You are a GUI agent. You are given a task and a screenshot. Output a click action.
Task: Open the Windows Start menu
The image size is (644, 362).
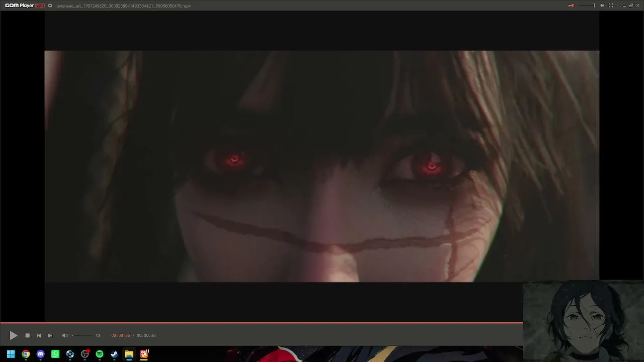click(11, 354)
